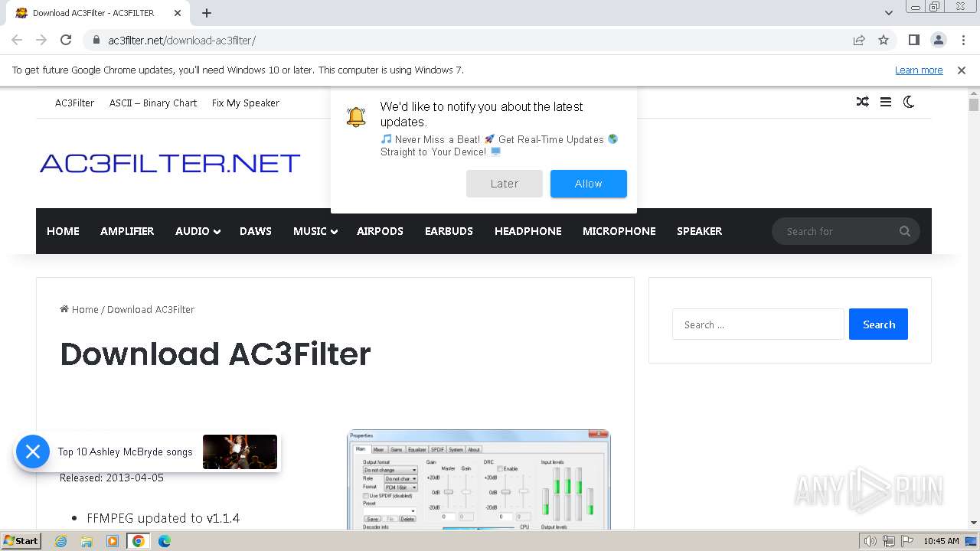Open the Chrome profile avatar
980x551 pixels.
[939, 40]
